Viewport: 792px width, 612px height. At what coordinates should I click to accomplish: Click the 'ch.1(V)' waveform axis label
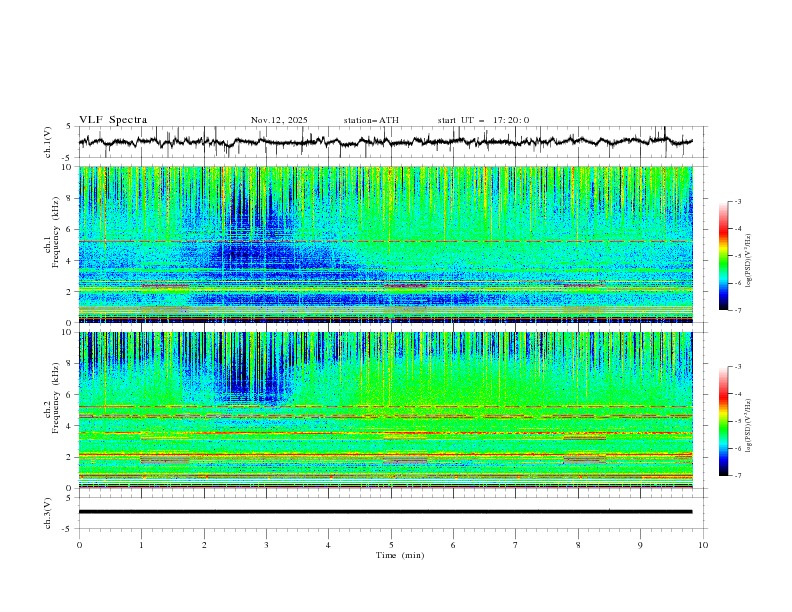point(48,142)
